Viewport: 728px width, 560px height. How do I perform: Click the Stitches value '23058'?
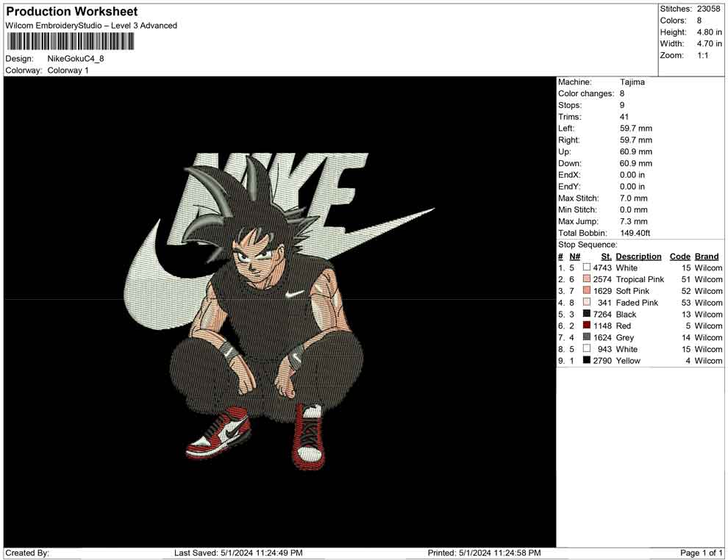(708, 9)
